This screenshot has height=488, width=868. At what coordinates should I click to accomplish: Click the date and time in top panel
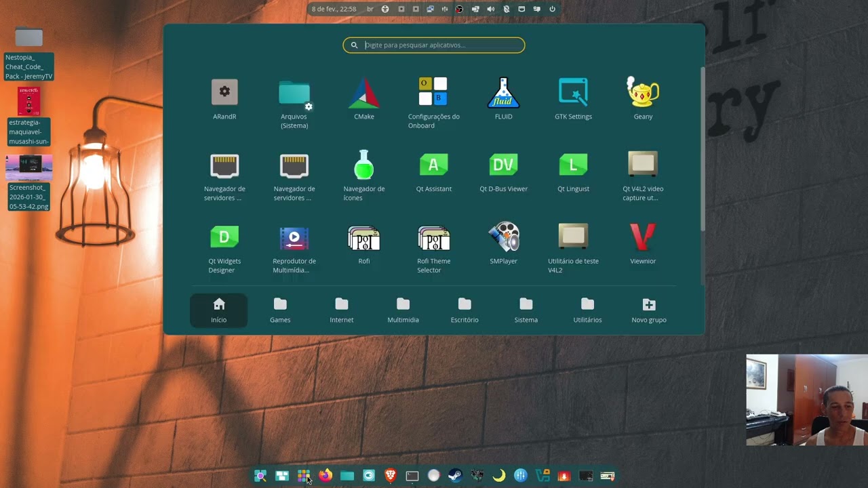tap(334, 9)
